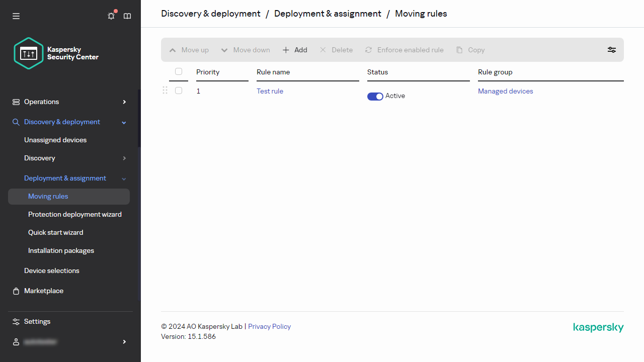The image size is (644, 362).
Task: Expand the Discovery submenu chevron
Action: [124, 158]
